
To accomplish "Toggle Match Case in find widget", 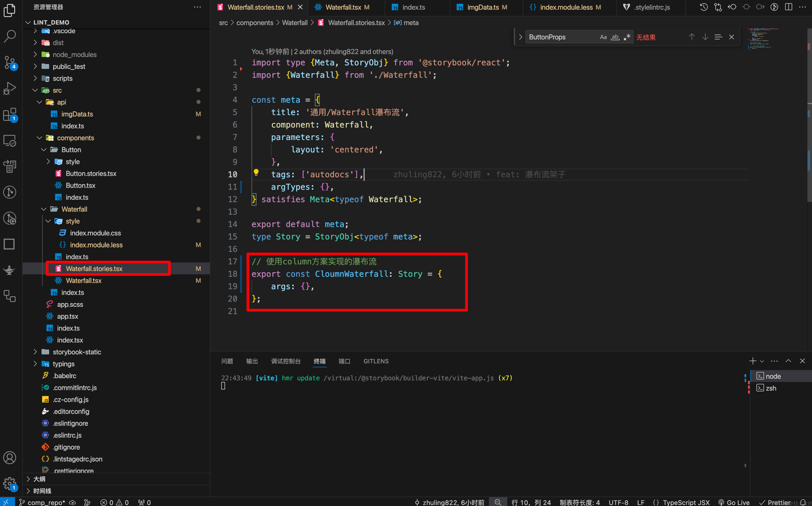I will click(603, 37).
